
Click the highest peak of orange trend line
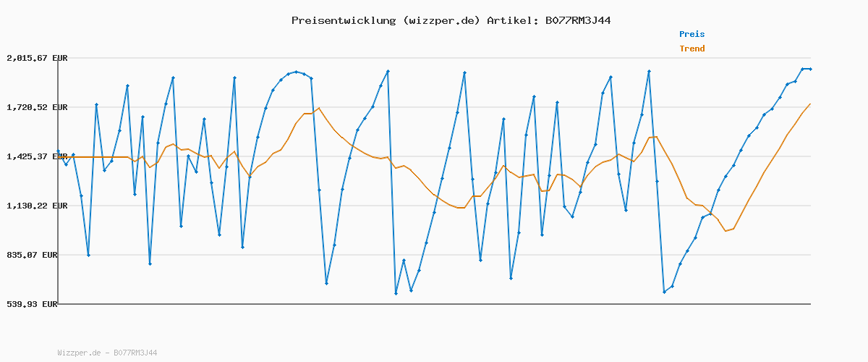click(318, 108)
